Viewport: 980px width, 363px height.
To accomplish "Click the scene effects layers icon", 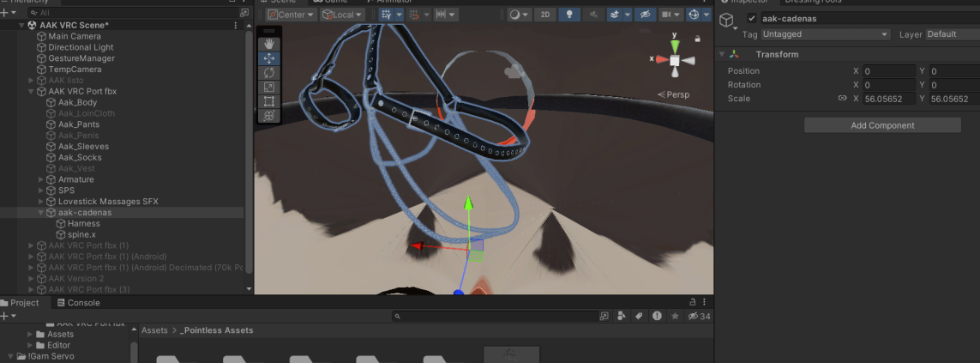I will pos(614,15).
